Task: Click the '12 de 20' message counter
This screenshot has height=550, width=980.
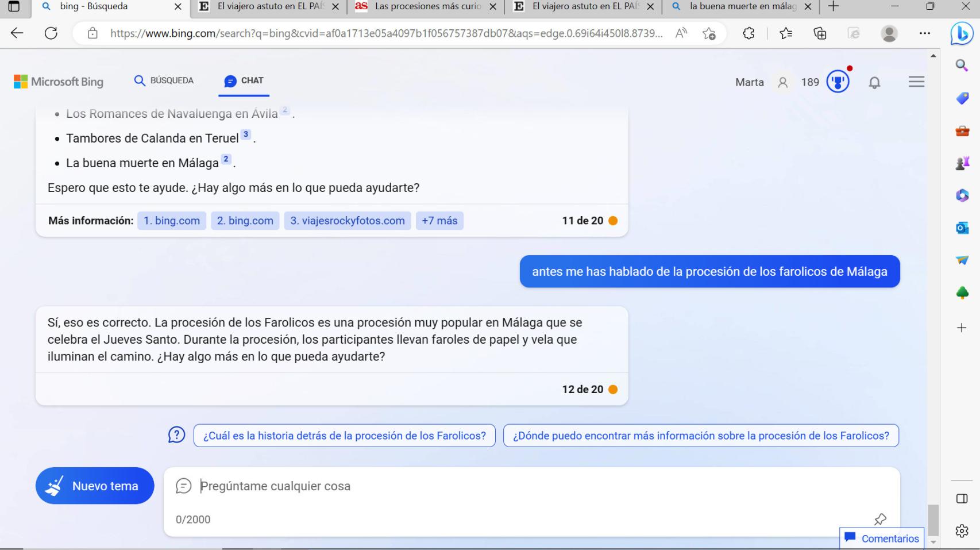Action: click(582, 389)
